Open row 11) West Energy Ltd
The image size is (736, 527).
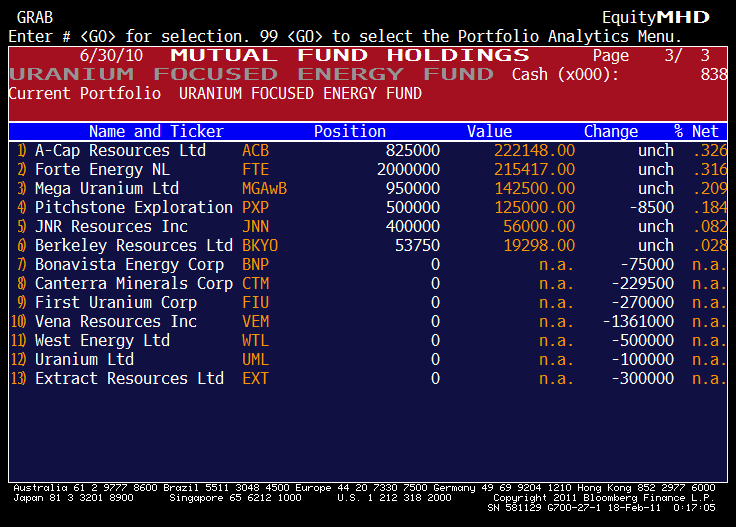click(368, 341)
